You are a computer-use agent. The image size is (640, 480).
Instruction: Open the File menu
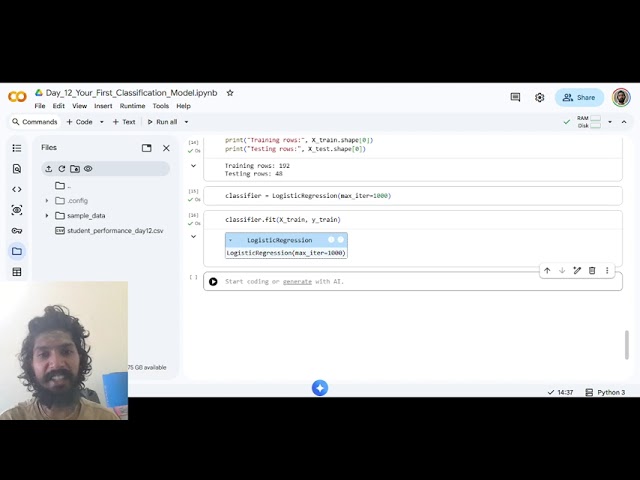40,106
